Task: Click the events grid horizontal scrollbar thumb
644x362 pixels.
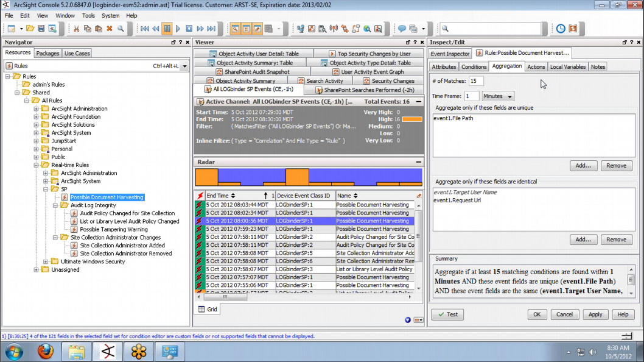Action: click(225, 297)
